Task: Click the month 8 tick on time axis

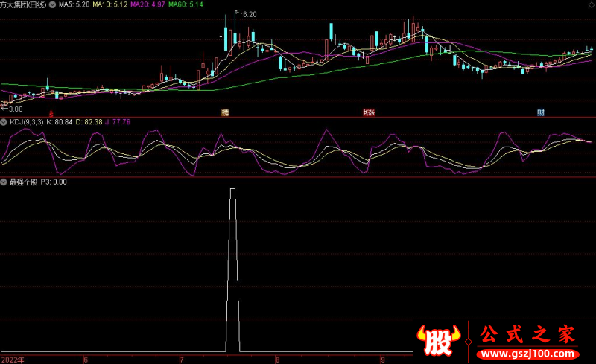Action: [x=277, y=359]
